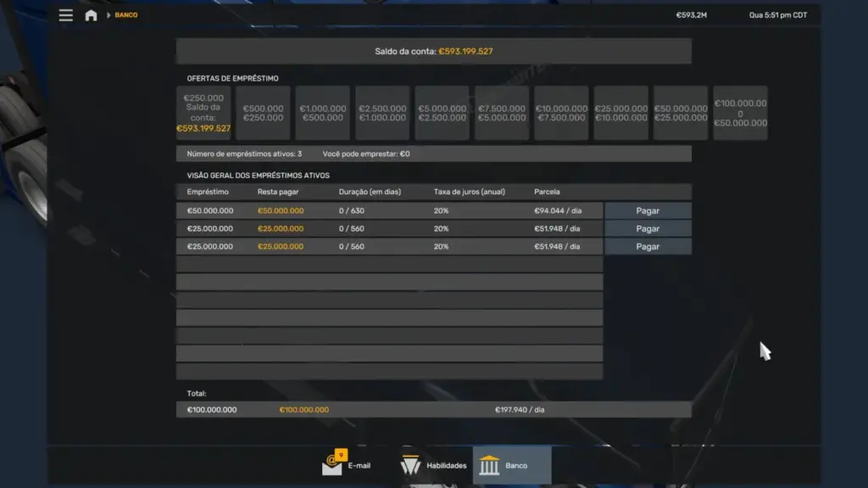Viewport: 868px width, 488px height.
Task: Select the €500.000 loan offer
Action: [263, 113]
